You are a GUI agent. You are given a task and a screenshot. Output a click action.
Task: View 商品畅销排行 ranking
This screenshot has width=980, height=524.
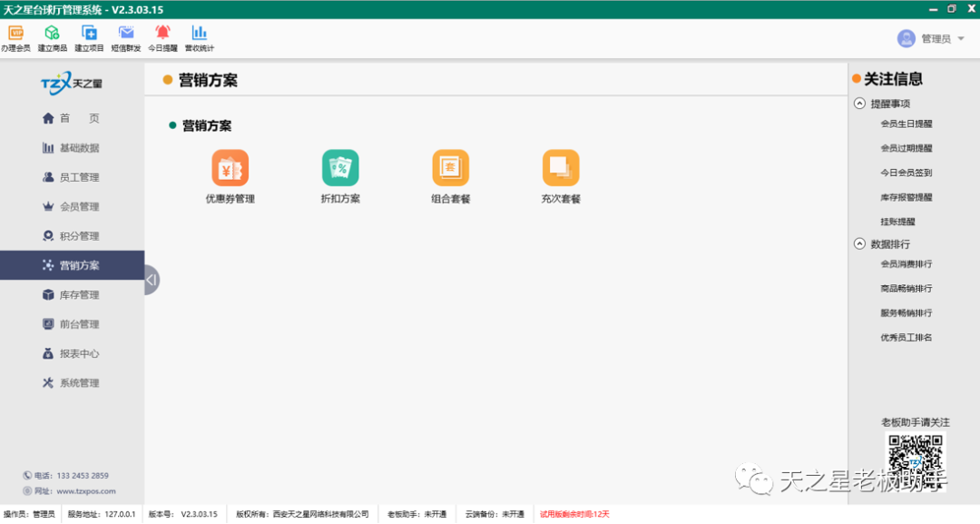pyautogui.click(x=906, y=288)
